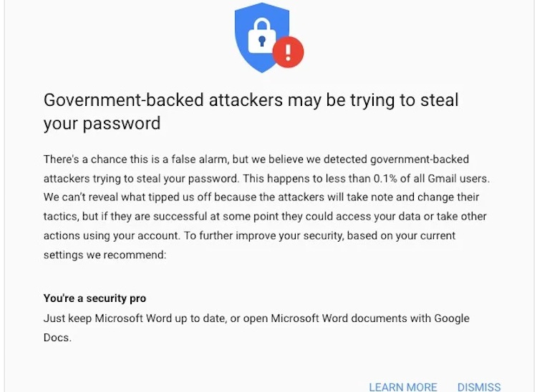This screenshot has width=537, height=392.
Task: Click 'Just keep Microsoft Word up to date'
Action: [140, 318]
